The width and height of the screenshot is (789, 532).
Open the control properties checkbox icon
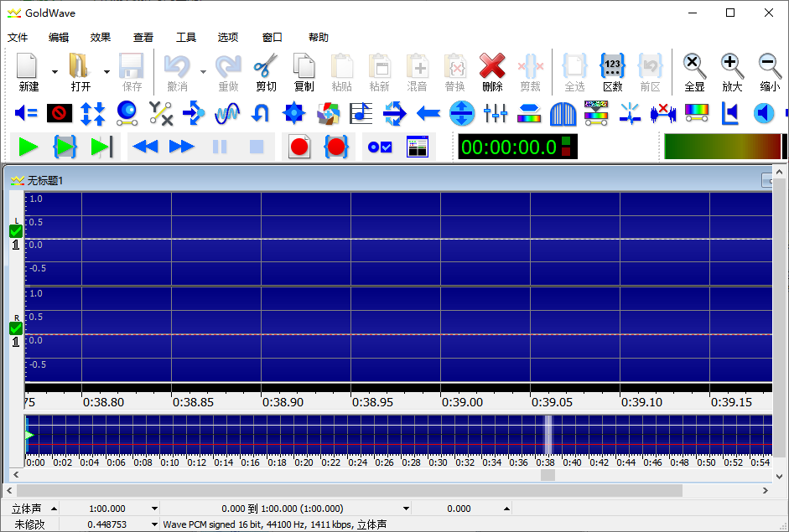[x=380, y=147]
